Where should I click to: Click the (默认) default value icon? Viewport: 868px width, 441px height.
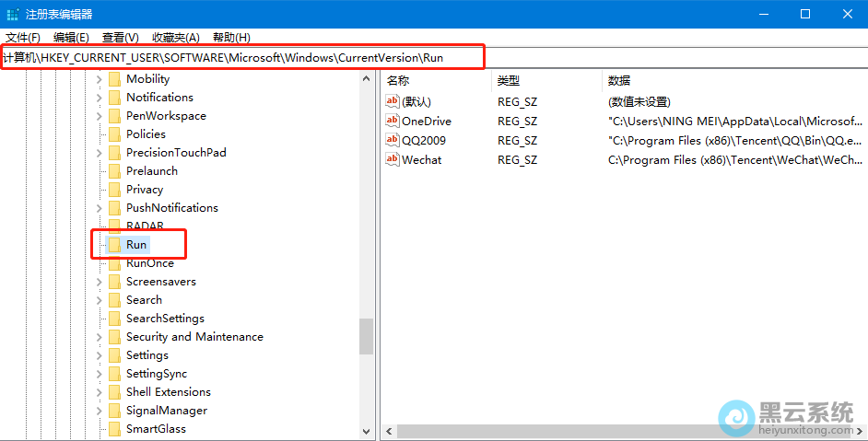[x=393, y=101]
